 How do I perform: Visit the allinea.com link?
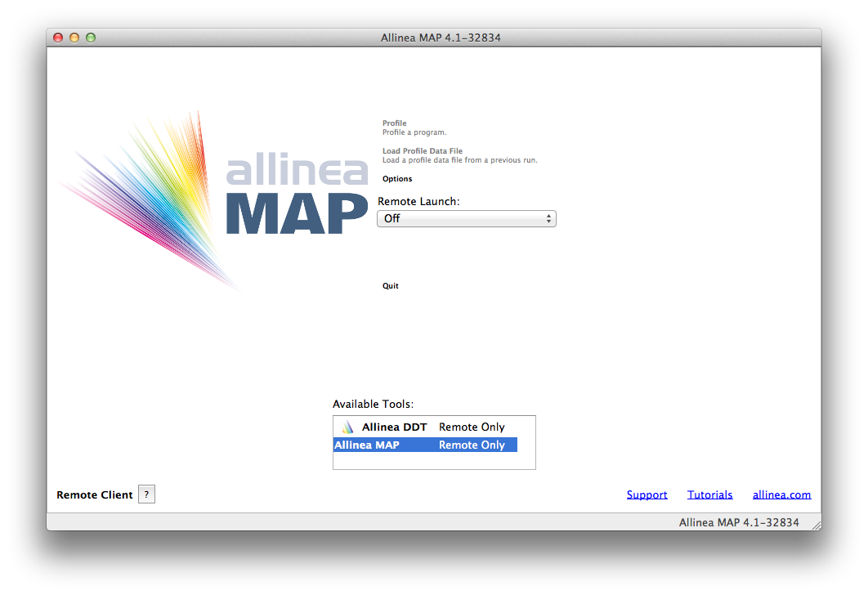(781, 494)
